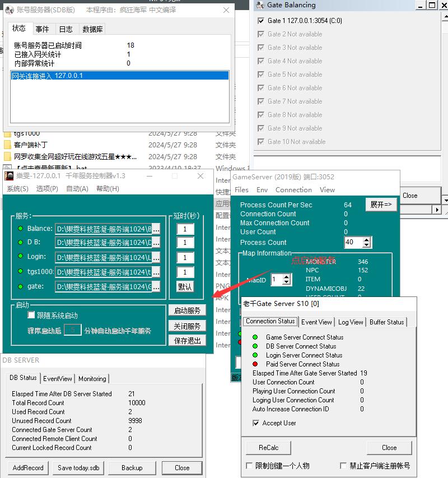
Task: Click the 启动服务 button
Action: click(187, 310)
